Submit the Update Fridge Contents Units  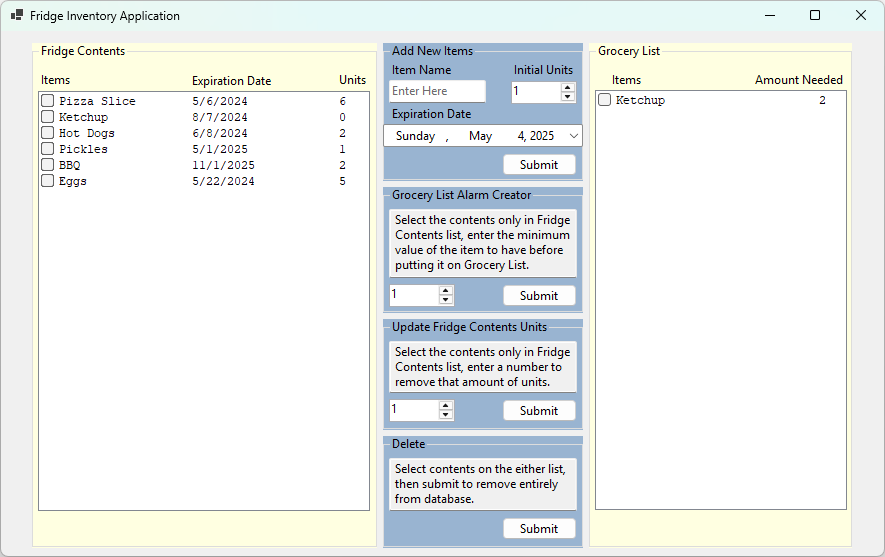pyautogui.click(x=539, y=411)
